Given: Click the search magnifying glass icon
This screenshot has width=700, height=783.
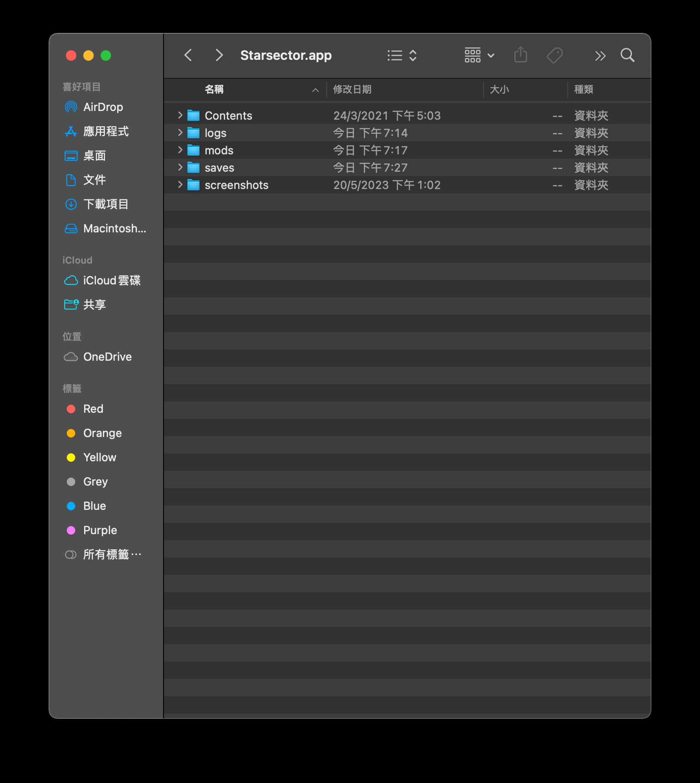Looking at the screenshot, I should point(627,55).
